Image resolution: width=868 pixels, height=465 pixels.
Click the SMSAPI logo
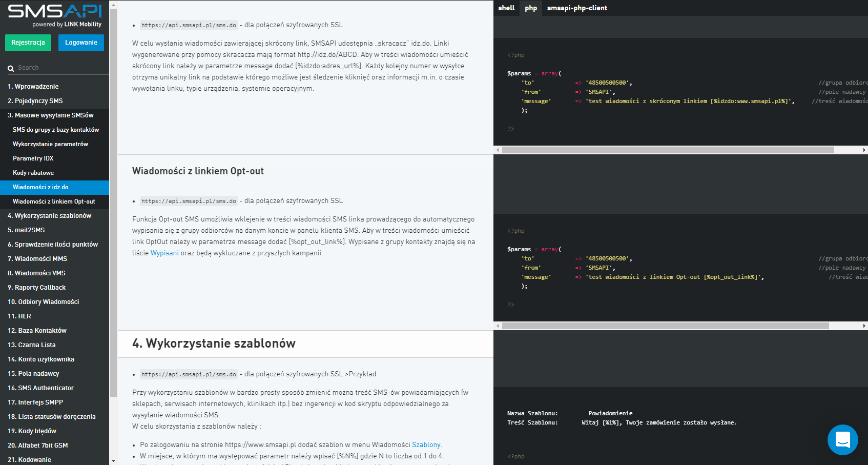pos(55,11)
